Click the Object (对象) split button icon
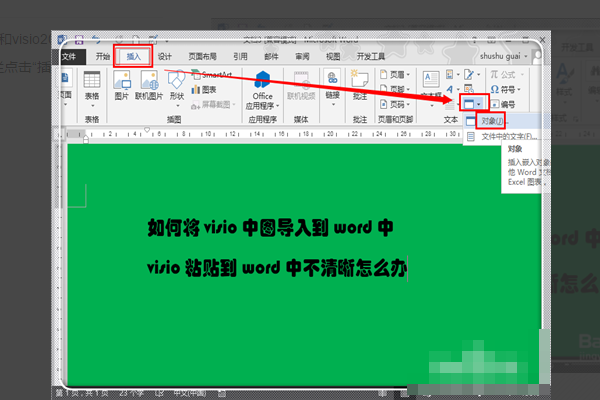The height and width of the screenshot is (400, 600). click(469, 104)
